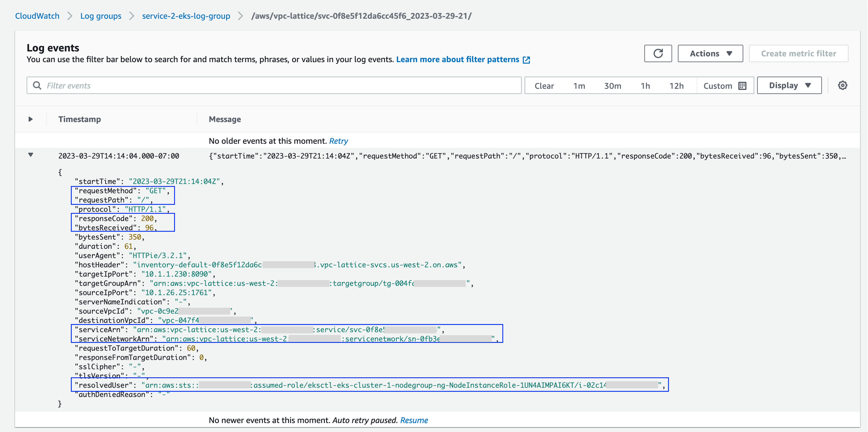Click external link icon beside filter patterns
The height and width of the screenshot is (432, 868).
pyautogui.click(x=526, y=60)
